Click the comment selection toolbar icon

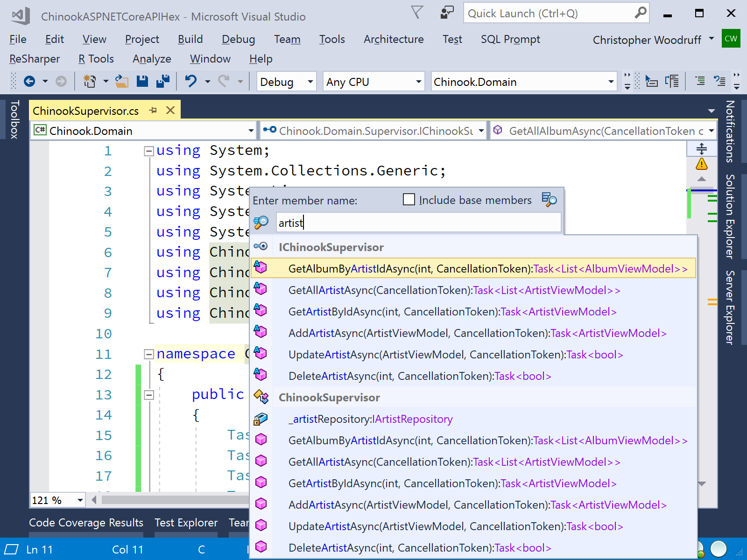(x=700, y=82)
